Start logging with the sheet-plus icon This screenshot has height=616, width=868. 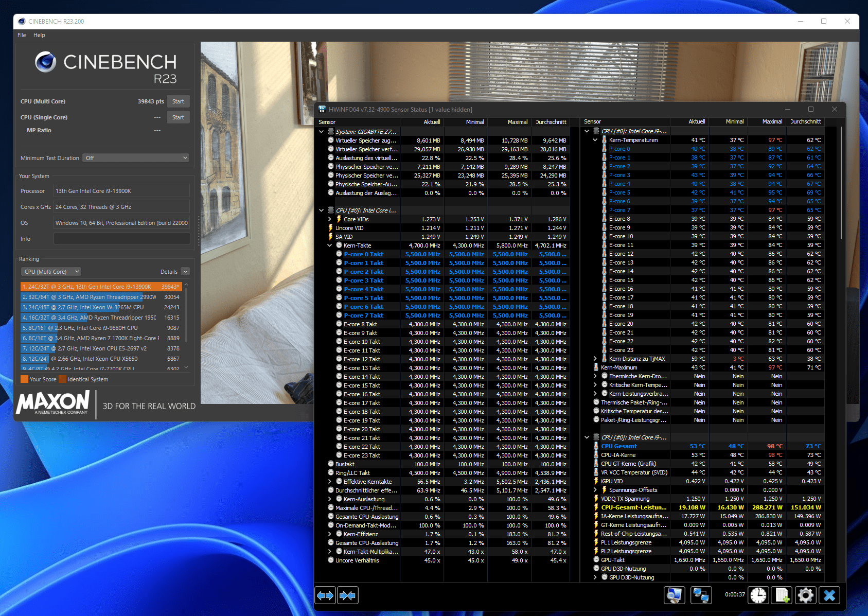pyautogui.click(x=782, y=595)
